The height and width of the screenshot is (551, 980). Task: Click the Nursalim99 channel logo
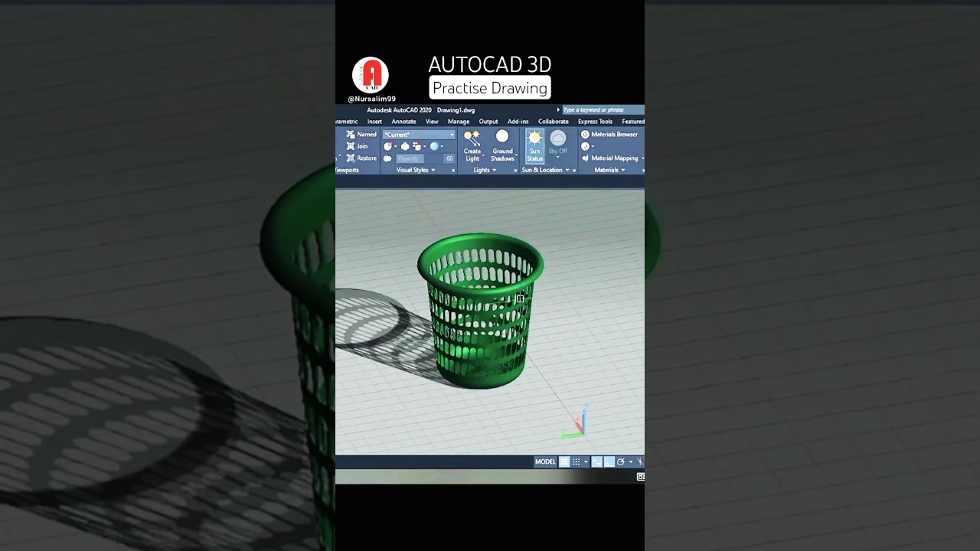pos(371,76)
